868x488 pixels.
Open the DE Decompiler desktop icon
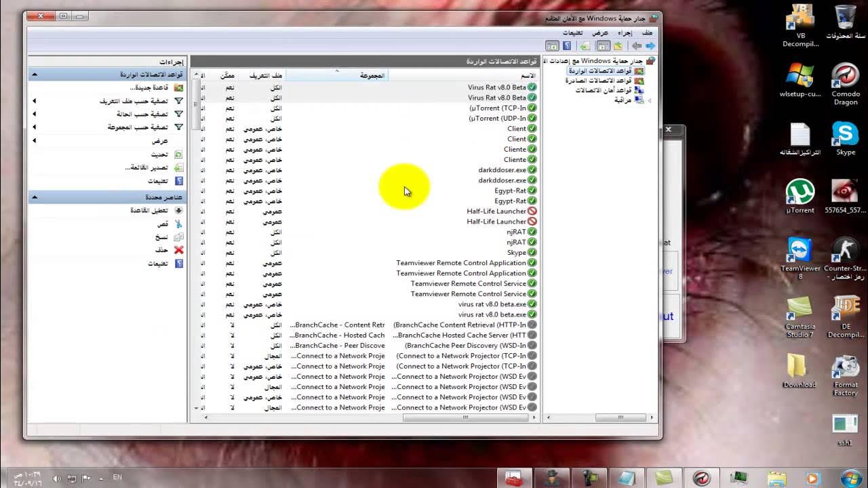pos(846,317)
